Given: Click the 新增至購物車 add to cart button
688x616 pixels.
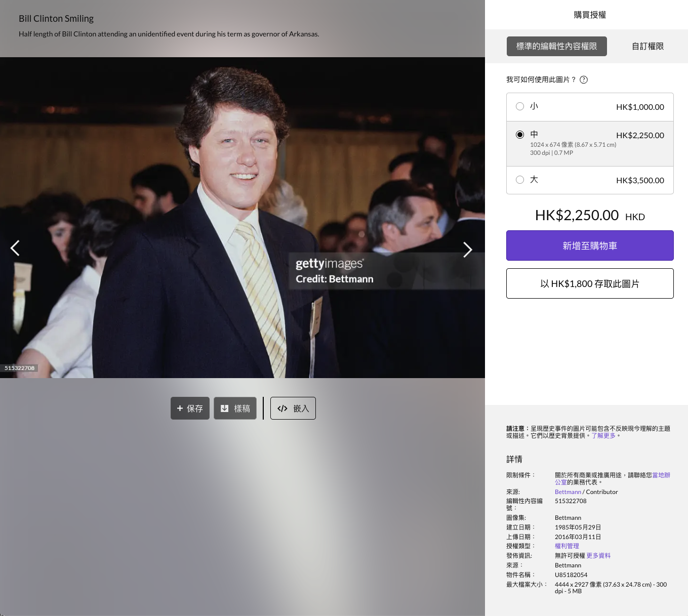Looking at the screenshot, I should tap(590, 245).
